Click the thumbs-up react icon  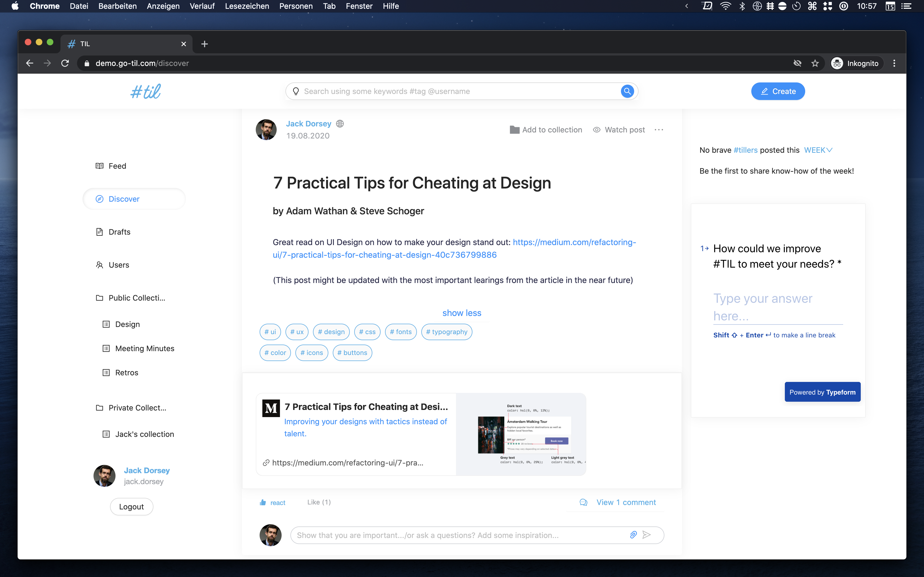coord(263,503)
